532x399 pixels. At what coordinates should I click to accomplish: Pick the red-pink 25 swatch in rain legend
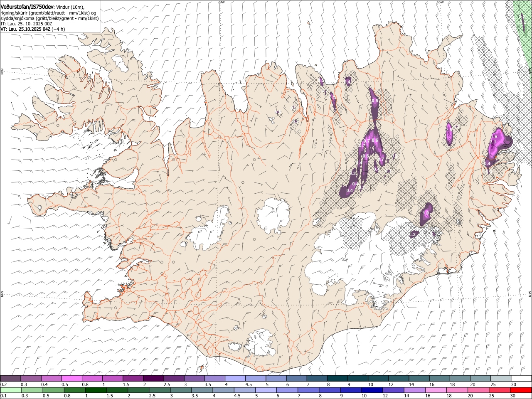(x=499, y=390)
